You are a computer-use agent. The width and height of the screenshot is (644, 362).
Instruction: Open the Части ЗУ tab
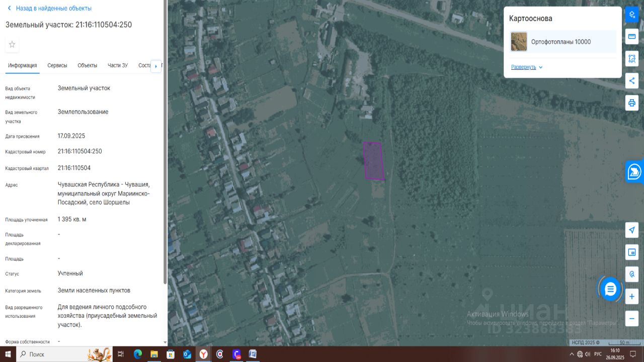coord(118,65)
